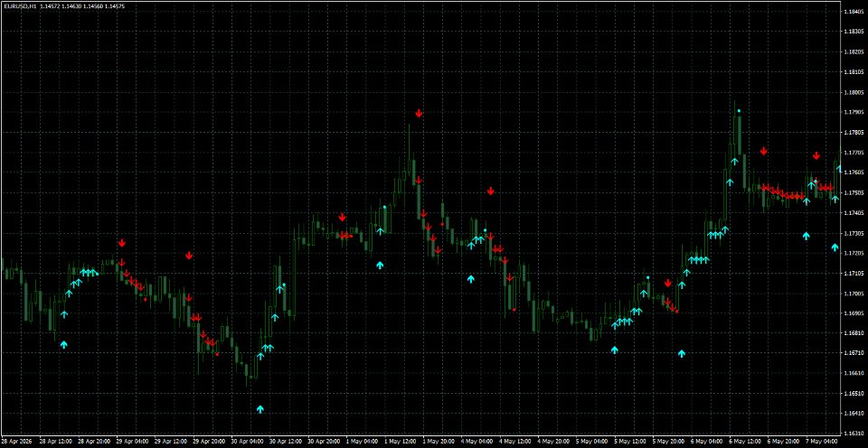The image size is (868, 448).
Task: Click price label 1.17405
Action: coord(853,213)
